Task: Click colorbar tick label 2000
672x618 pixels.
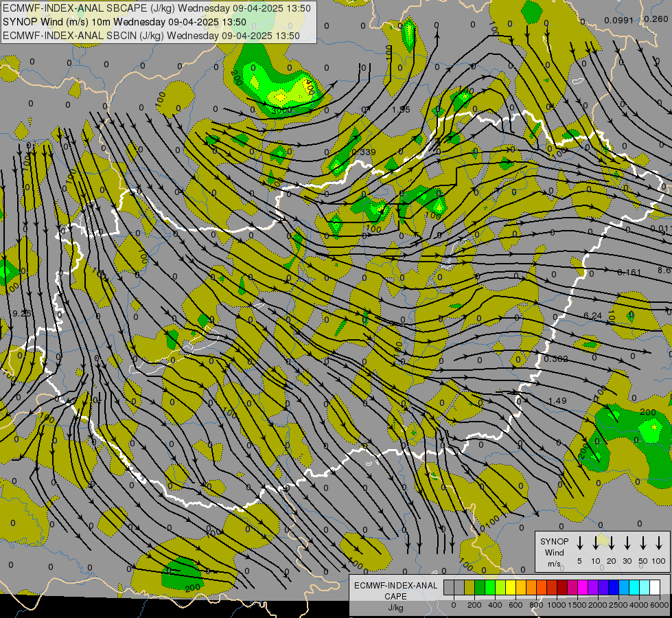Action: (598, 605)
